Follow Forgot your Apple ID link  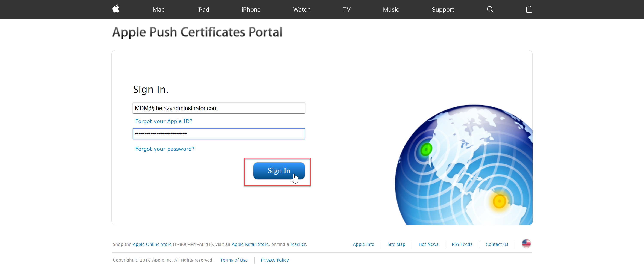(x=164, y=121)
